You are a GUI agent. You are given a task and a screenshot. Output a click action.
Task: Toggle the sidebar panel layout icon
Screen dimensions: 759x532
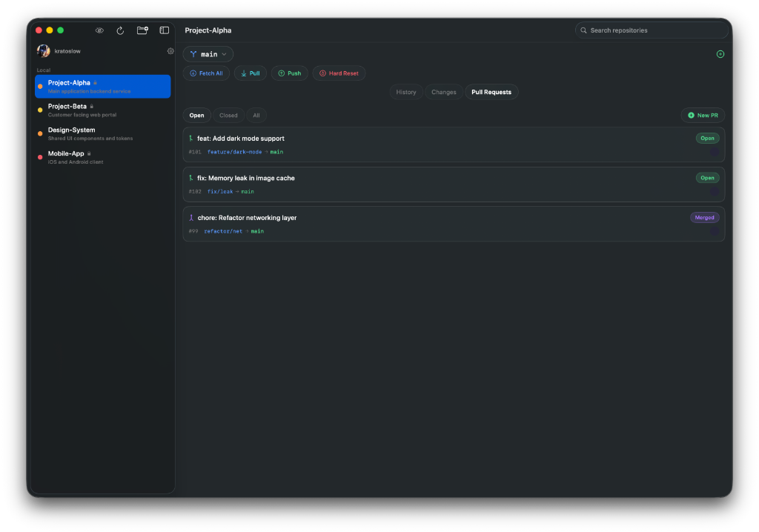click(x=165, y=30)
